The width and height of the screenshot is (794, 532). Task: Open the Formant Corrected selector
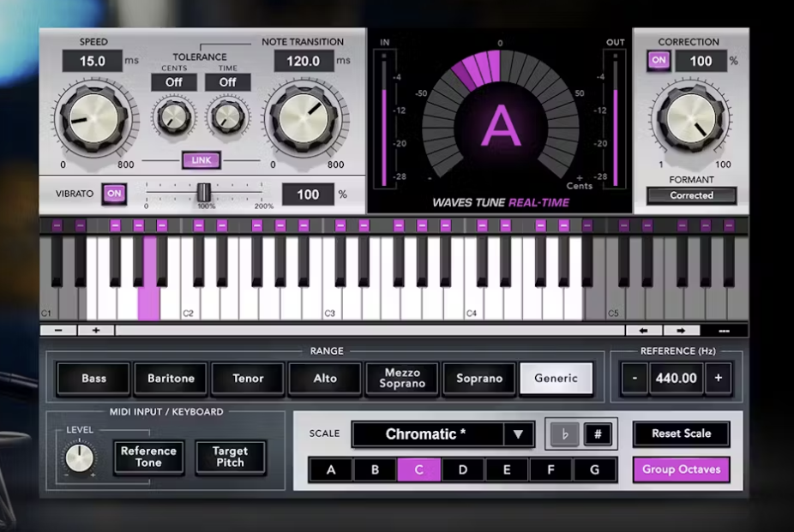pos(691,195)
